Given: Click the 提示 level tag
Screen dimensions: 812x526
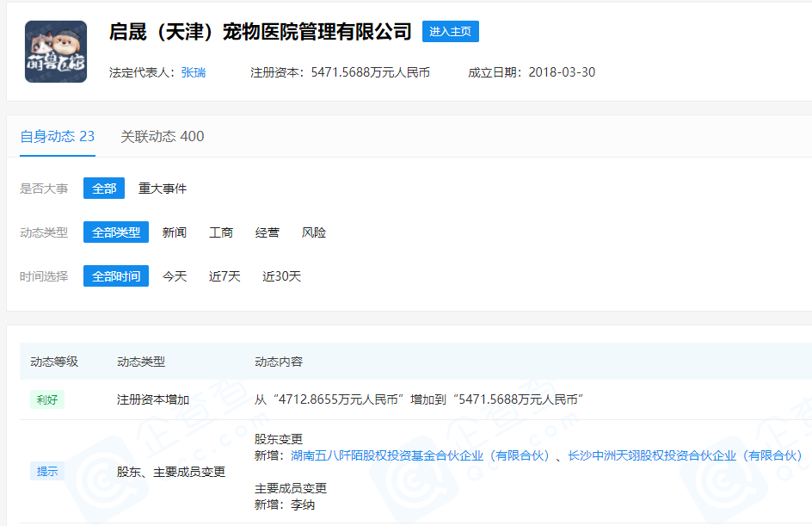Looking at the screenshot, I should [47, 472].
